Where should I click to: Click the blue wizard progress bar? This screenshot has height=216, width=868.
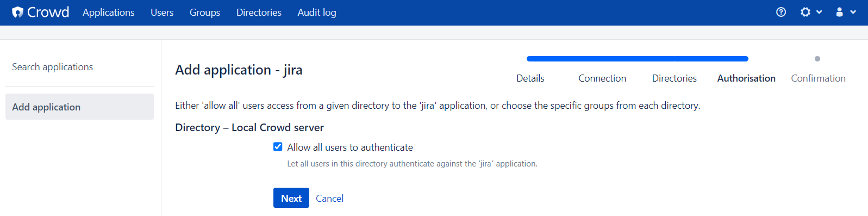click(x=638, y=59)
